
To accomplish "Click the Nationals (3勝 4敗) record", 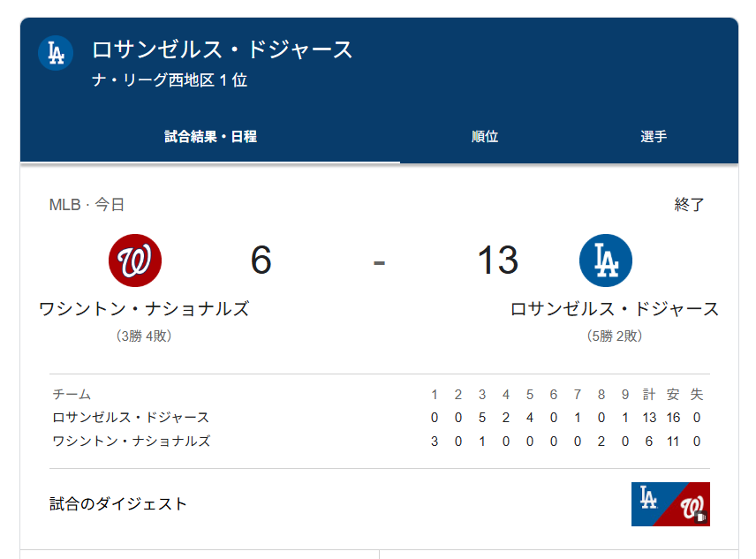I will (144, 336).
